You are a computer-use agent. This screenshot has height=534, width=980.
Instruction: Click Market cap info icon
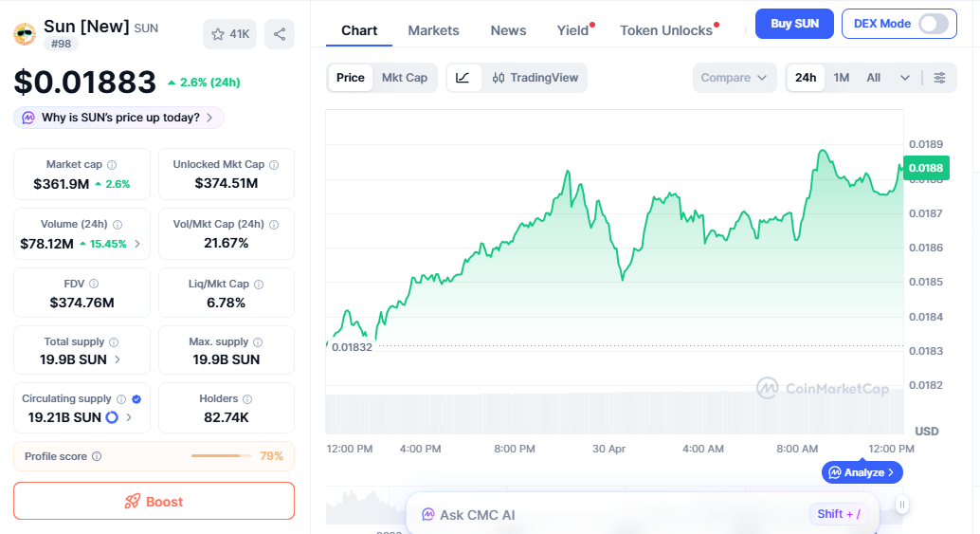click(x=112, y=165)
